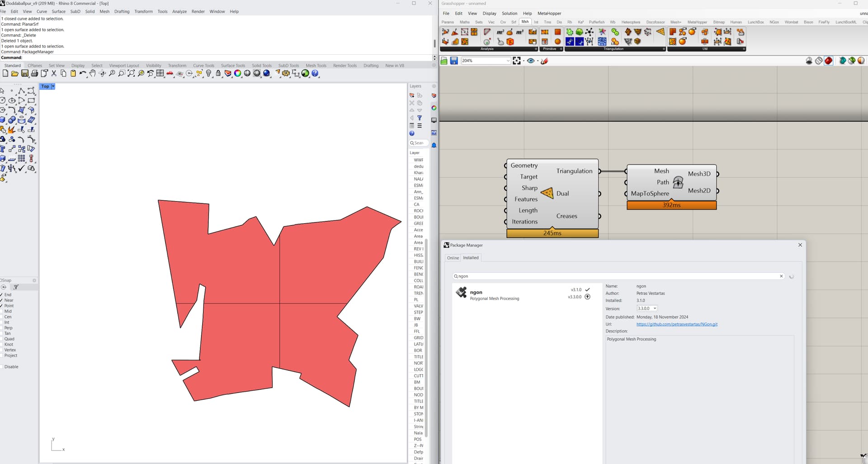Open the Analyze menu in Rhino
This screenshot has height=464, width=868.
click(x=179, y=11)
